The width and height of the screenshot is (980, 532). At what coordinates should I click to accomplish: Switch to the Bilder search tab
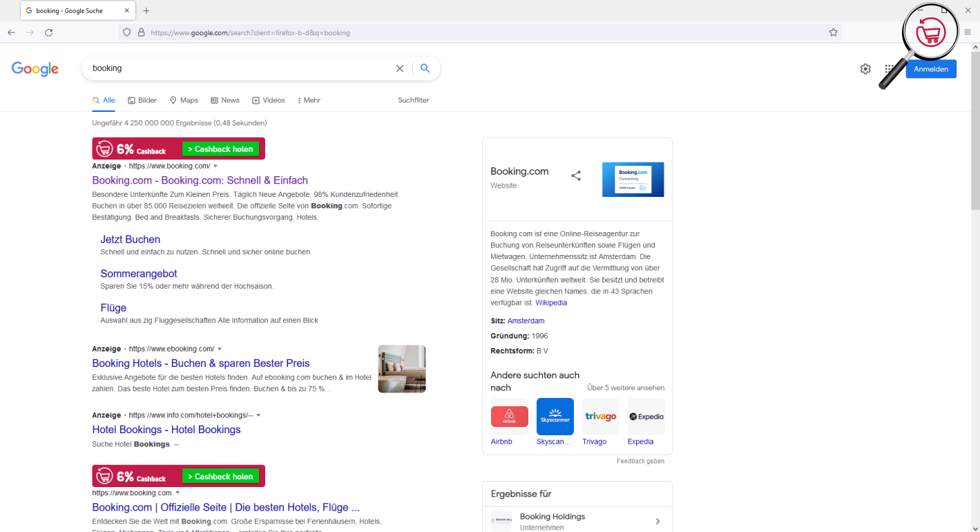coord(142,100)
